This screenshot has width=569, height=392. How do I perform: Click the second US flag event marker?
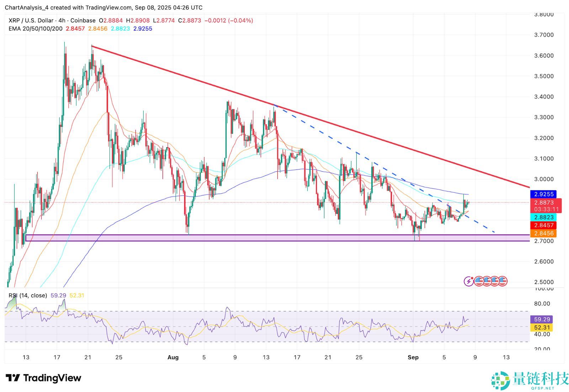(x=486, y=281)
